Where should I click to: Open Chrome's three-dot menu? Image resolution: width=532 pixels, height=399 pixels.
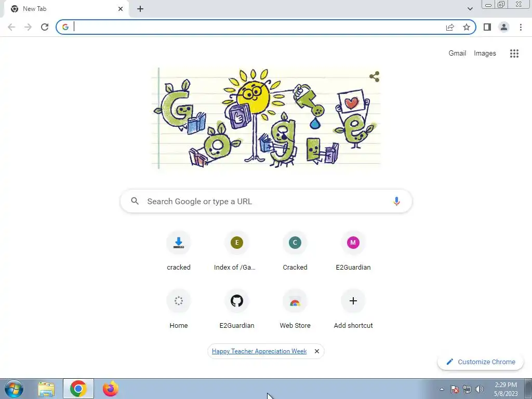point(521,27)
